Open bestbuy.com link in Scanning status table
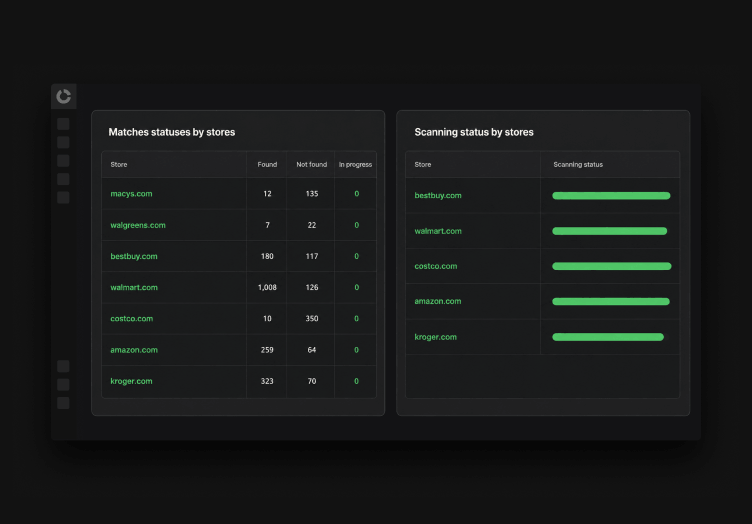The height and width of the screenshot is (524, 752). click(438, 196)
